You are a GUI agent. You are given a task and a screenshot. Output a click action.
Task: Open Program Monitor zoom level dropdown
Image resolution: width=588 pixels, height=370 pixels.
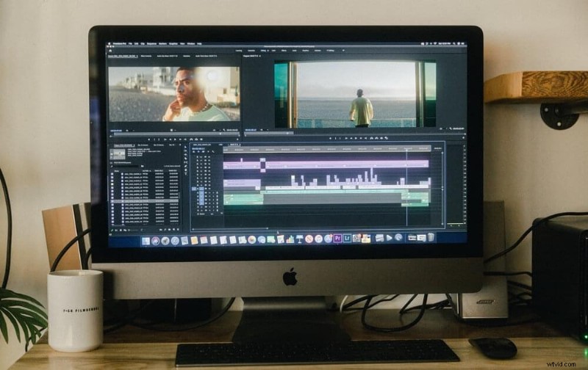tap(264, 130)
